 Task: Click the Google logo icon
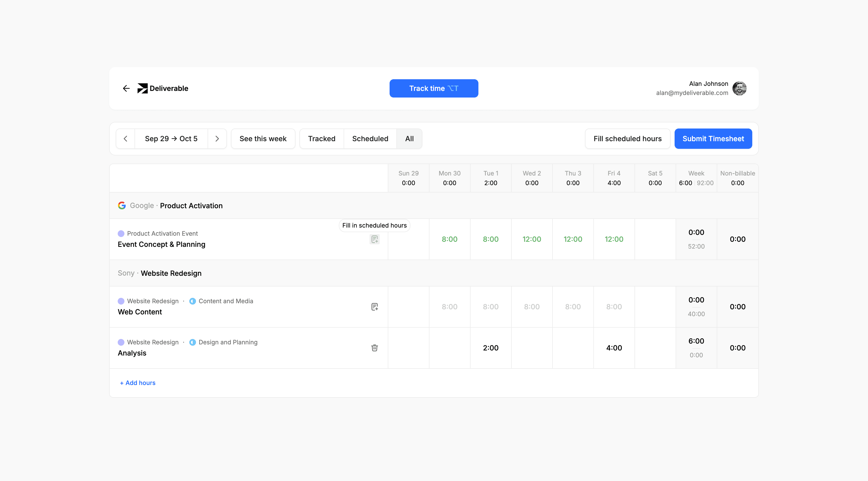click(122, 206)
